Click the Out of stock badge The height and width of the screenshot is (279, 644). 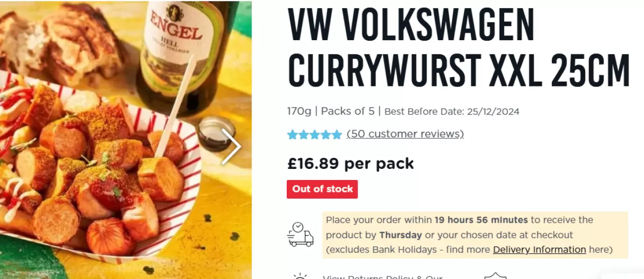point(323,189)
